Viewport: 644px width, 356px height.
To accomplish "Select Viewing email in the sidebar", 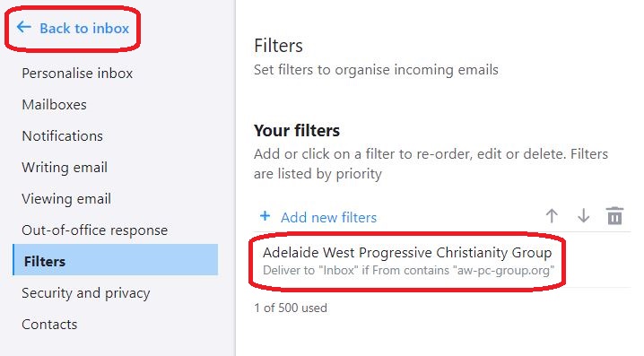I will point(66,199).
